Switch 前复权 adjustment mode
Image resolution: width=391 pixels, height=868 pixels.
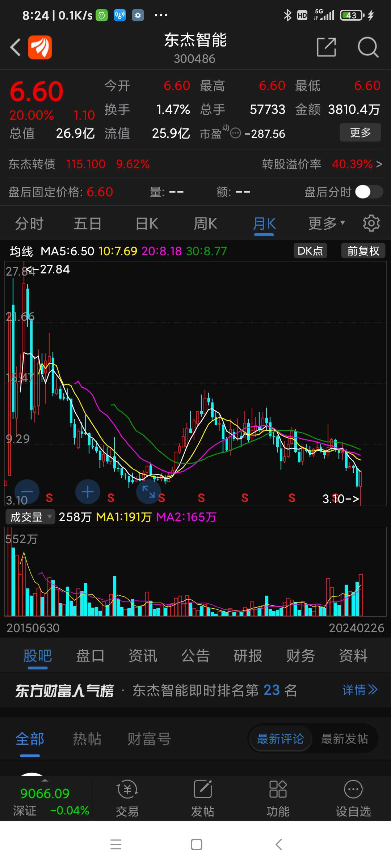coord(363,251)
